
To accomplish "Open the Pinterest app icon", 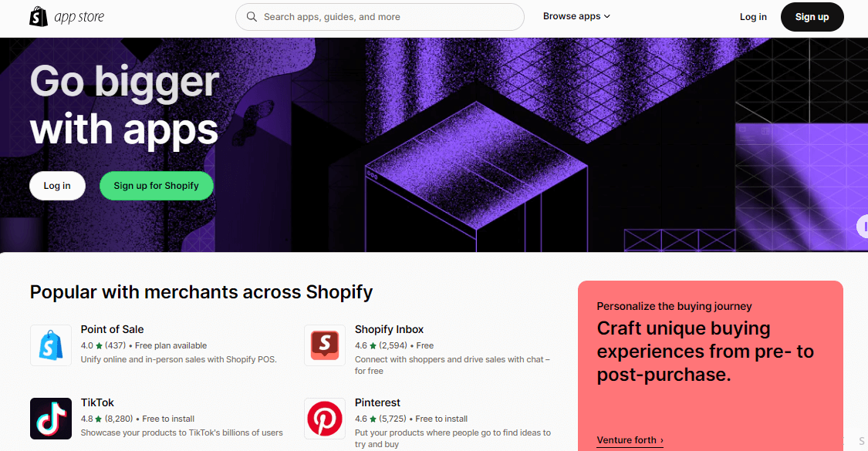I will point(324,419).
